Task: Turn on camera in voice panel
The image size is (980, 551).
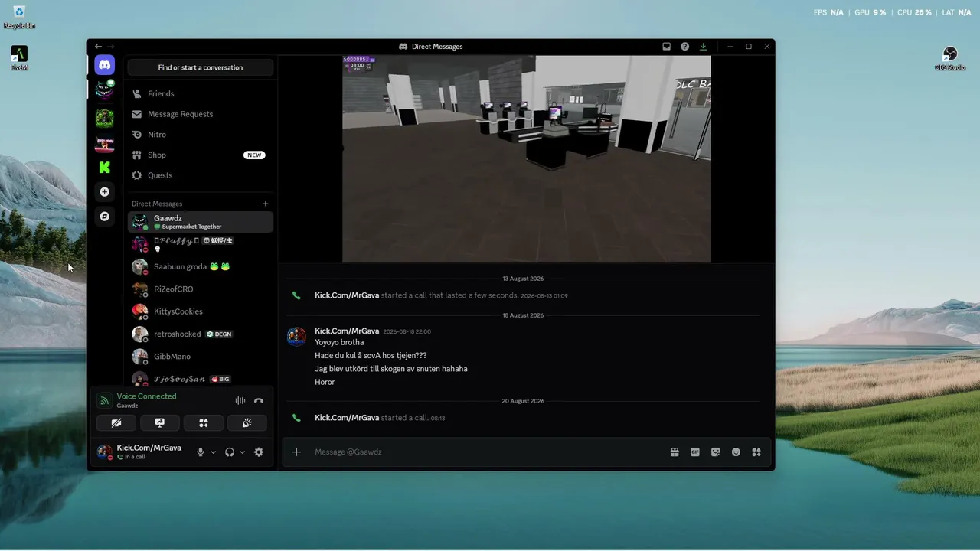Action: (116, 422)
